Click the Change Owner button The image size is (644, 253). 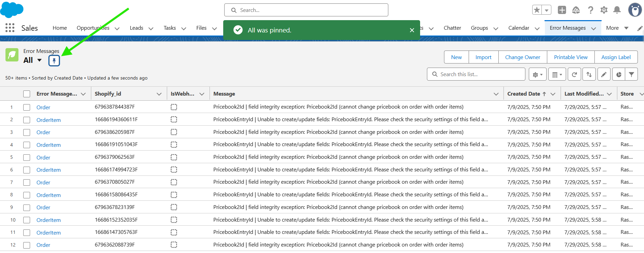pos(522,57)
